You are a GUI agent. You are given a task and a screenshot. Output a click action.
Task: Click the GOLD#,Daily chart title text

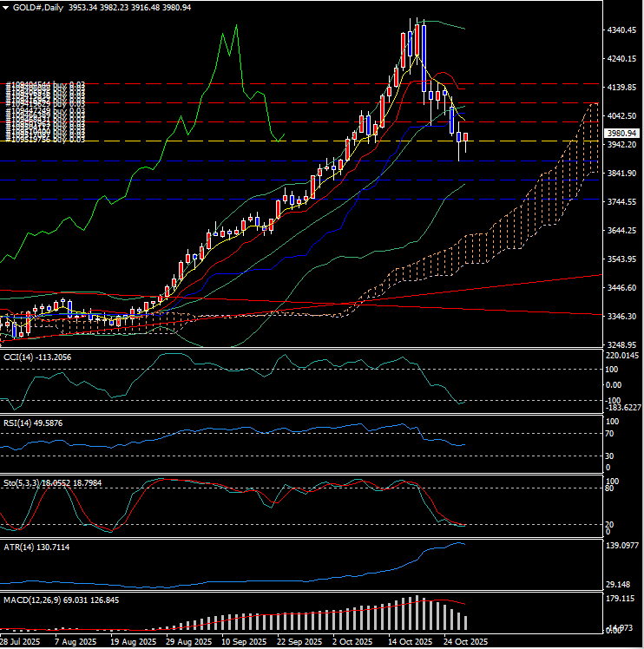pyautogui.click(x=36, y=8)
